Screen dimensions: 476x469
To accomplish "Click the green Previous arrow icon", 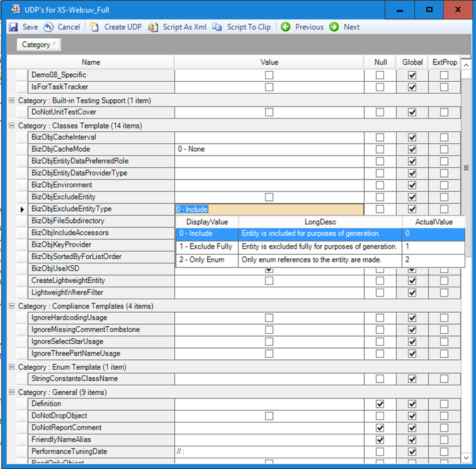I will (286, 27).
